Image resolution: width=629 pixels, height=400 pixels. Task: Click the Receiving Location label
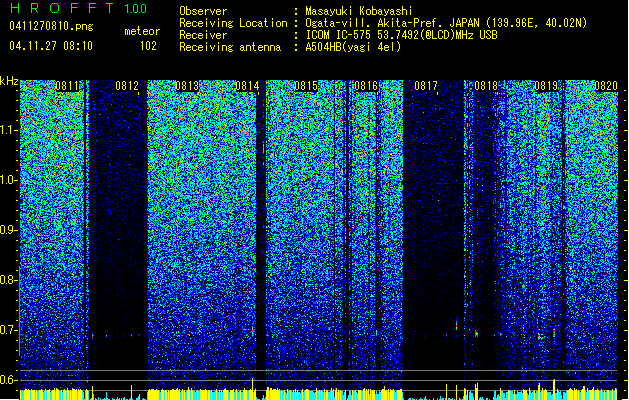(x=233, y=23)
